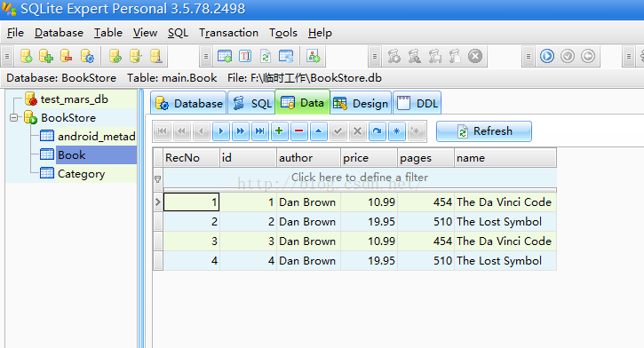Image resolution: width=644 pixels, height=348 pixels.
Task: Click the name column header
Action: pyautogui.click(x=505, y=158)
